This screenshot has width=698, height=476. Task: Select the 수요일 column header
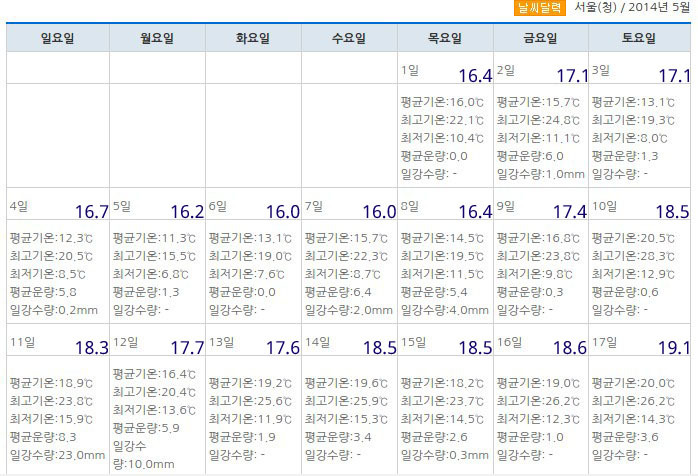pos(349,38)
